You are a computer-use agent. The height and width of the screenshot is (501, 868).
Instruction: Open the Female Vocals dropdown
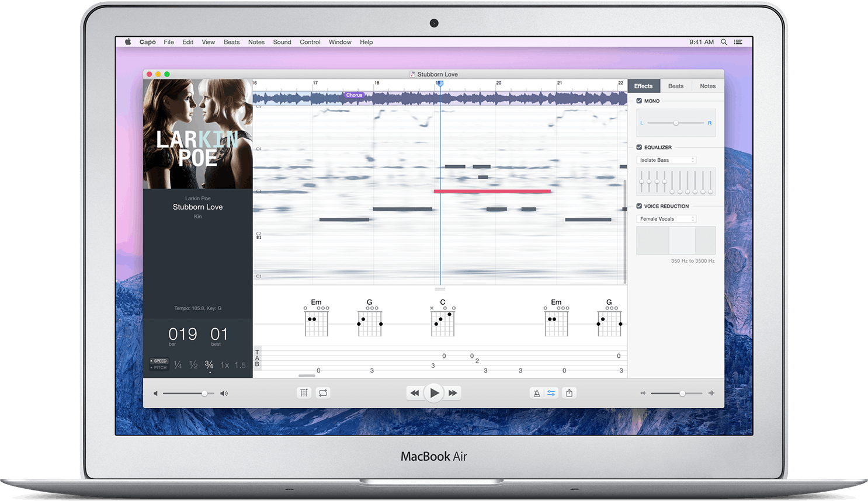[x=666, y=219]
